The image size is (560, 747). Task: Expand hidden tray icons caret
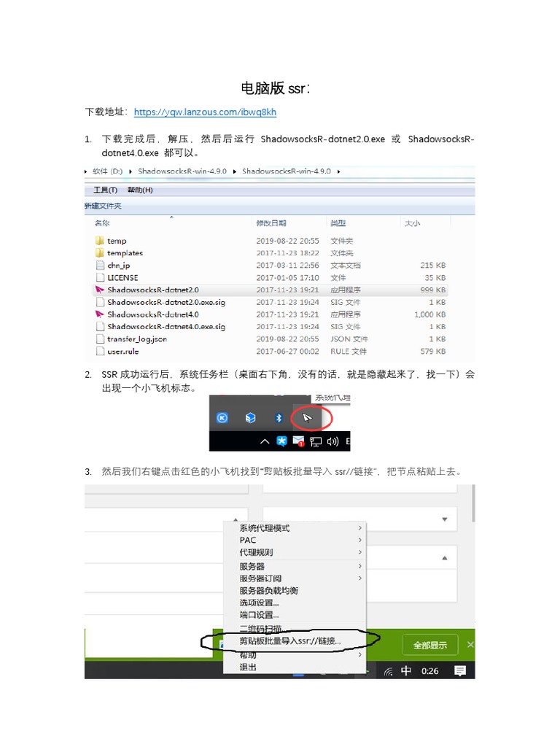(265, 441)
